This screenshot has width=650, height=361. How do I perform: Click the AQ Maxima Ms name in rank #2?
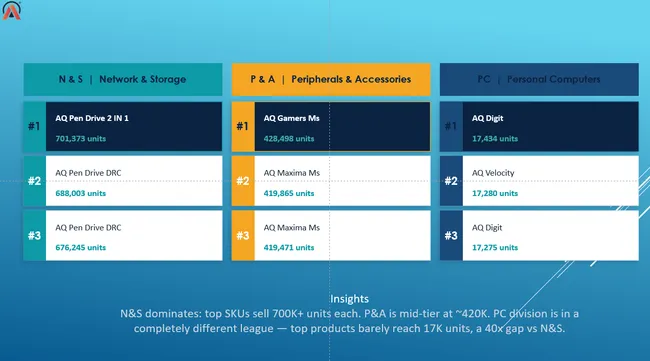click(292, 173)
